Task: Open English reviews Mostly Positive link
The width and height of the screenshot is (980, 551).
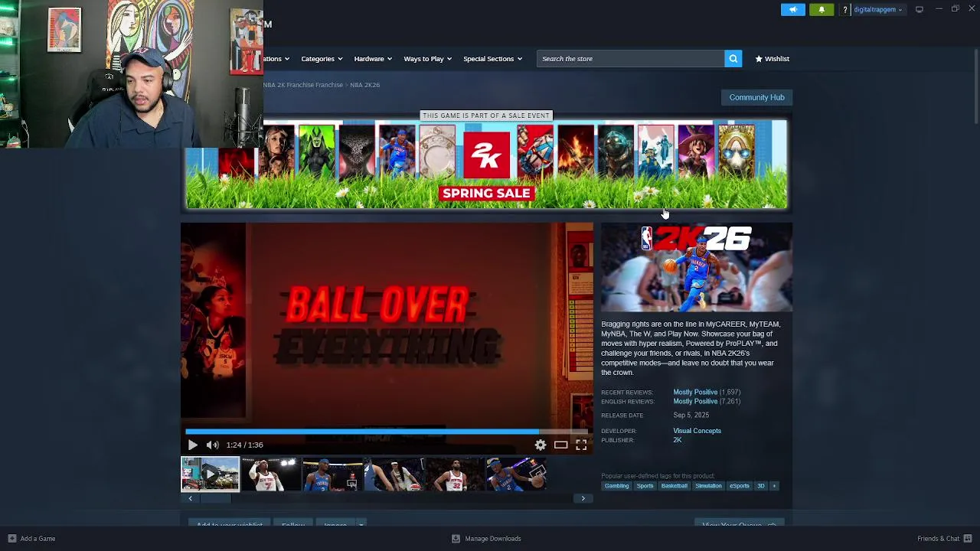Action: 695,401
